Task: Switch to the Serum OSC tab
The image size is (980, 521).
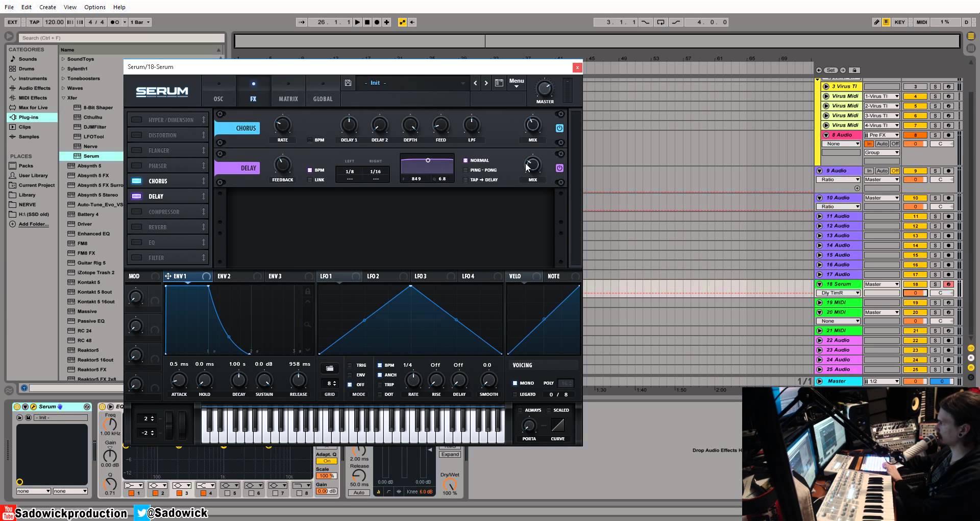Action: click(218, 91)
